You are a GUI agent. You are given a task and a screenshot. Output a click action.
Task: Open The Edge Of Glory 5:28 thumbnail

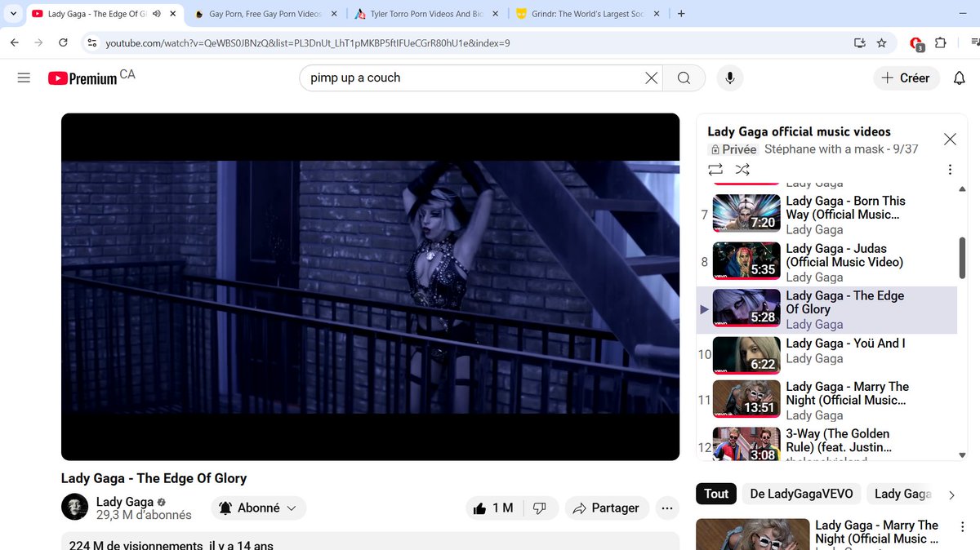point(746,309)
